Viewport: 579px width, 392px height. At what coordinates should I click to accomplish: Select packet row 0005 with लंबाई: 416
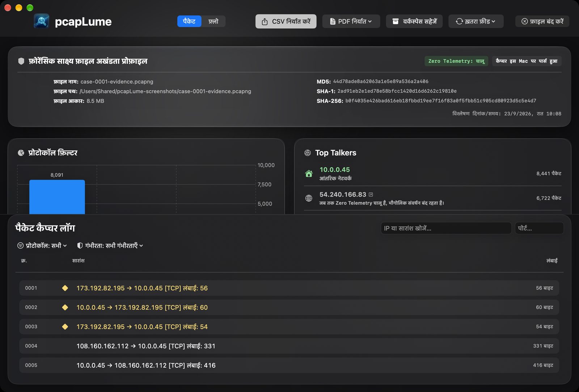point(289,365)
